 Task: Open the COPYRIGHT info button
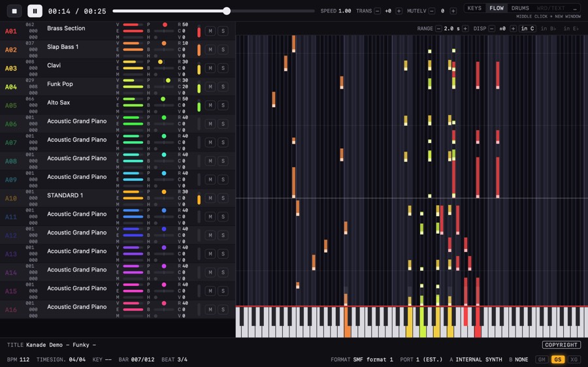click(x=561, y=345)
